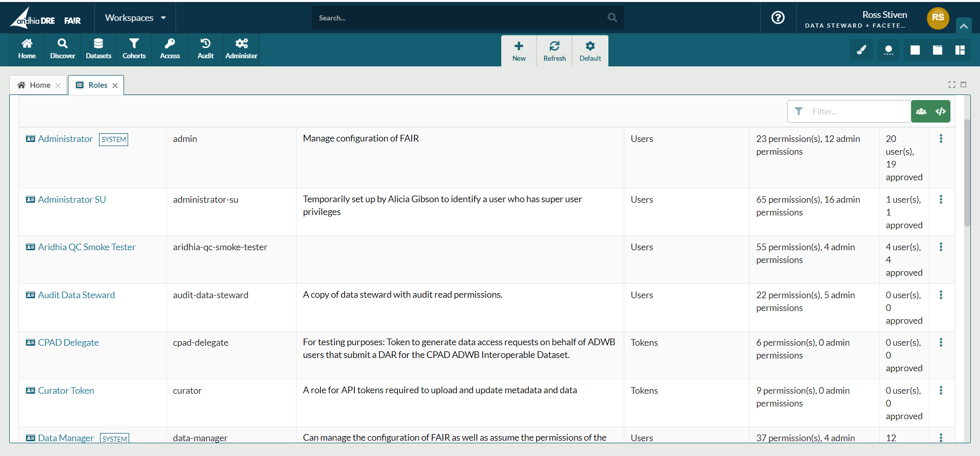Open the Audit Data Steward role
Screen dimensions: 980x456
point(76,295)
